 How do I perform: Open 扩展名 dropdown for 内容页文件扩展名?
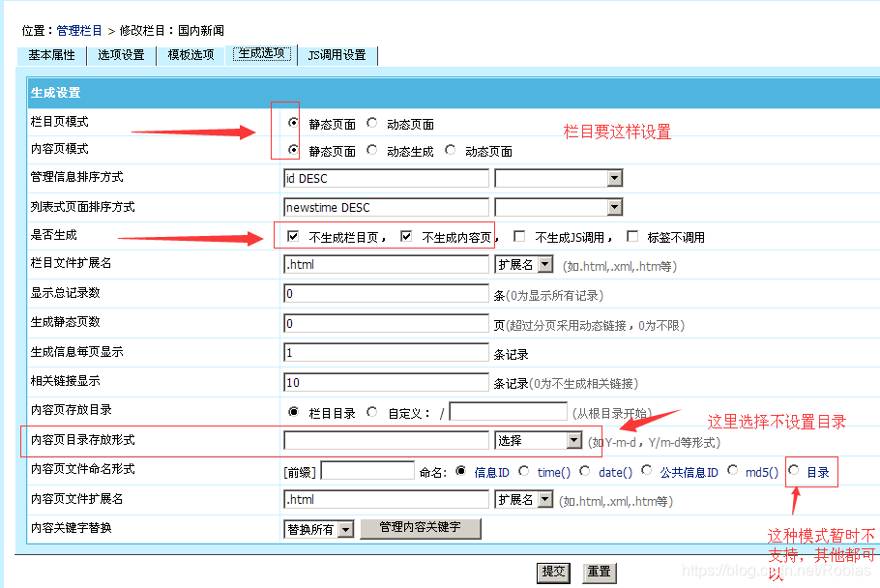(524, 500)
